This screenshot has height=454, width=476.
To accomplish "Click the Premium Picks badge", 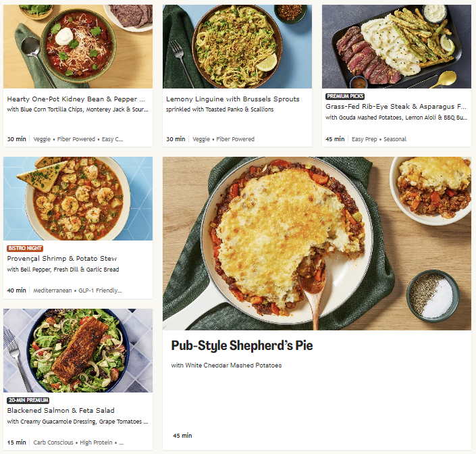I will click(x=345, y=96).
